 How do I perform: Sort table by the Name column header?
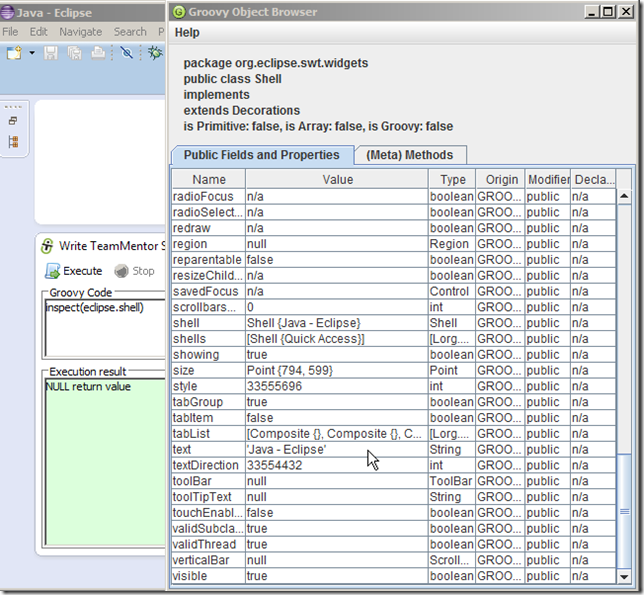coord(208,179)
